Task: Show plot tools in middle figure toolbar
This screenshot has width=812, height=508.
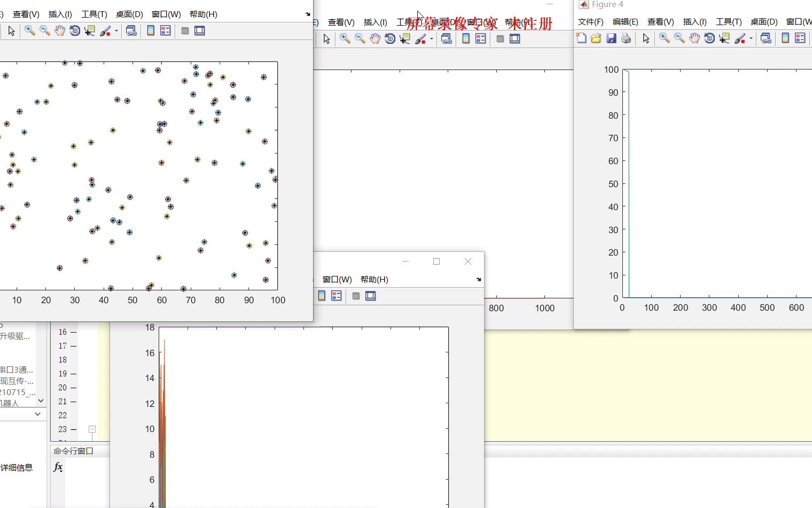Action: point(515,39)
